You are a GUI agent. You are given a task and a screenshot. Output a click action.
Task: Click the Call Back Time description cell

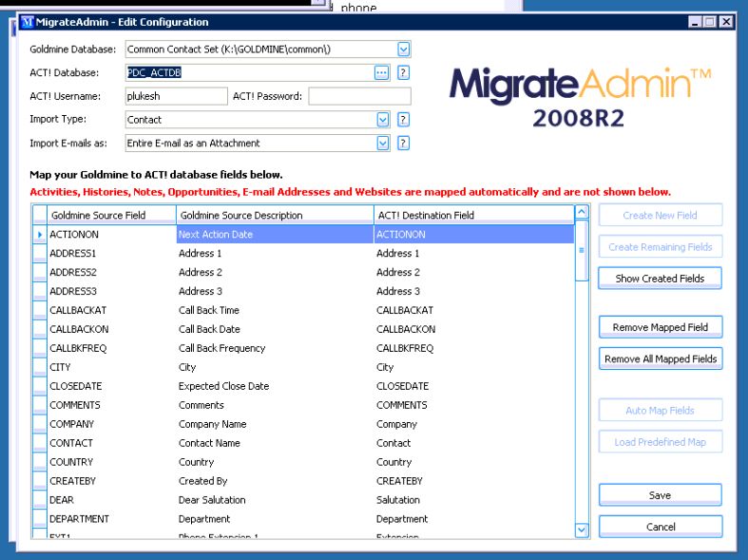click(275, 310)
